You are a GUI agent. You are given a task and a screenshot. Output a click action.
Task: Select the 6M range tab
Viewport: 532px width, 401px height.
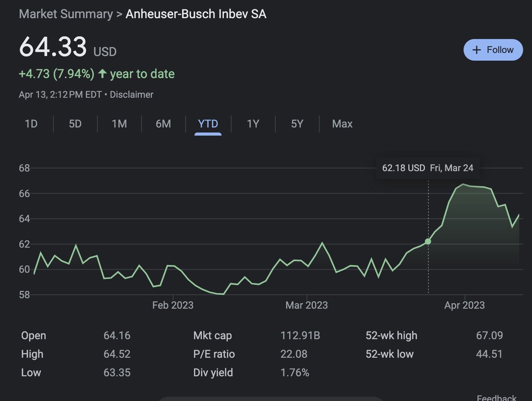pos(163,124)
